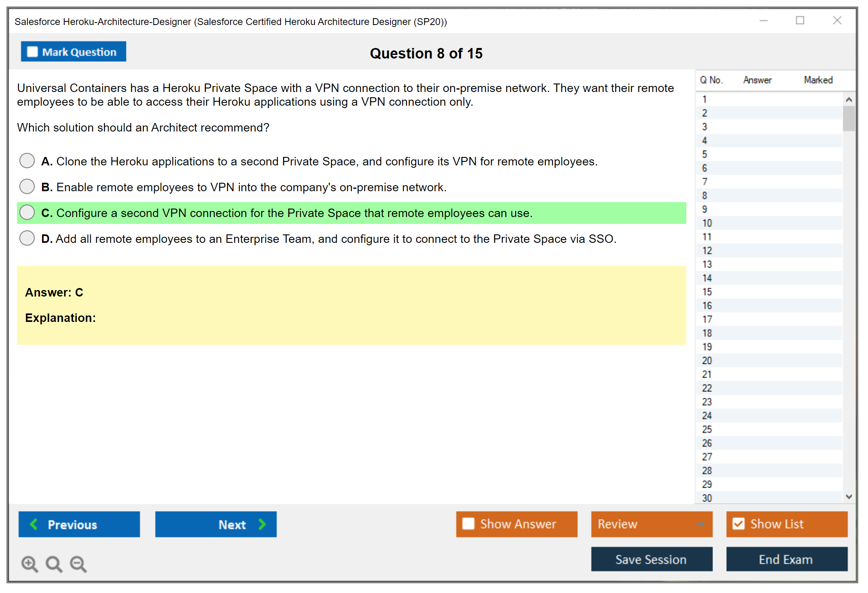This screenshot has height=593, width=868.
Task: Toggle the Show Answer checkbox
Action: point(468,524)
